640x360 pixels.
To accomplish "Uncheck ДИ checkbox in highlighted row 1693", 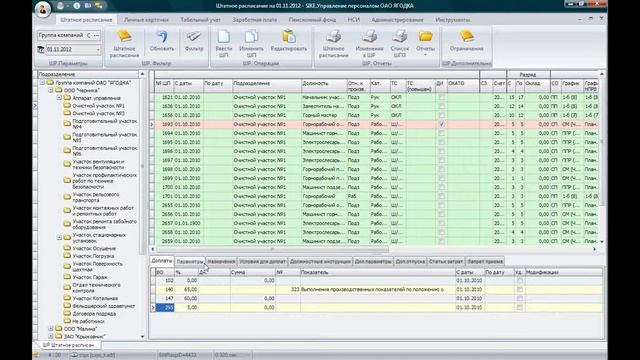I will click(441, 124).
